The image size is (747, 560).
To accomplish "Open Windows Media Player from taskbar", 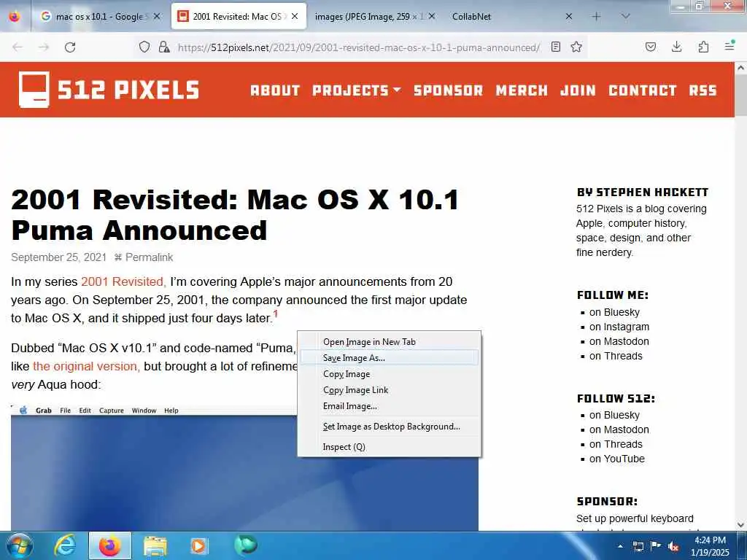I will (198, 546).
